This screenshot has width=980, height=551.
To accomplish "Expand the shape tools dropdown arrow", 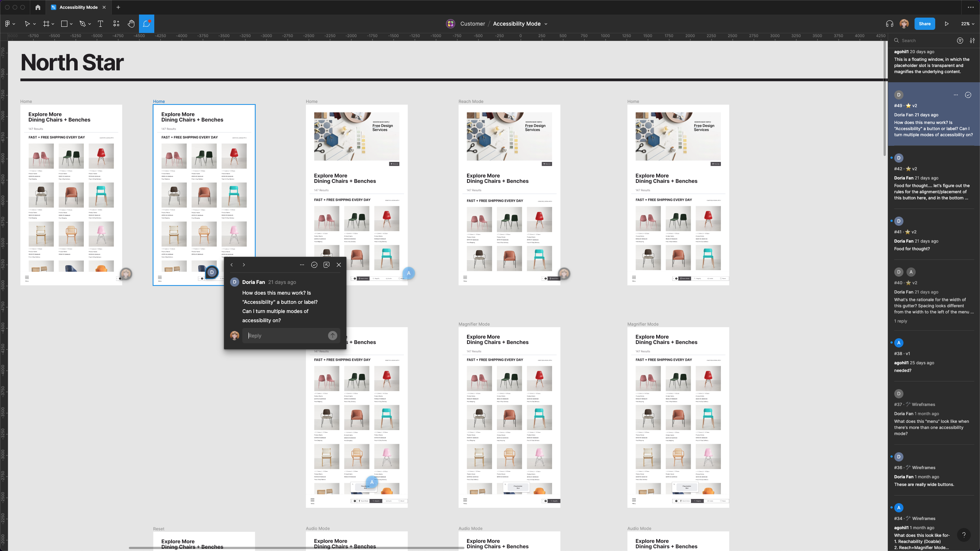I will click(71, 24).
